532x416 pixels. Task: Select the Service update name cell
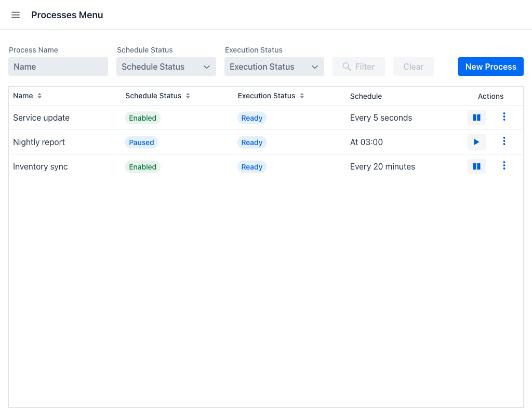click(41, 118)
